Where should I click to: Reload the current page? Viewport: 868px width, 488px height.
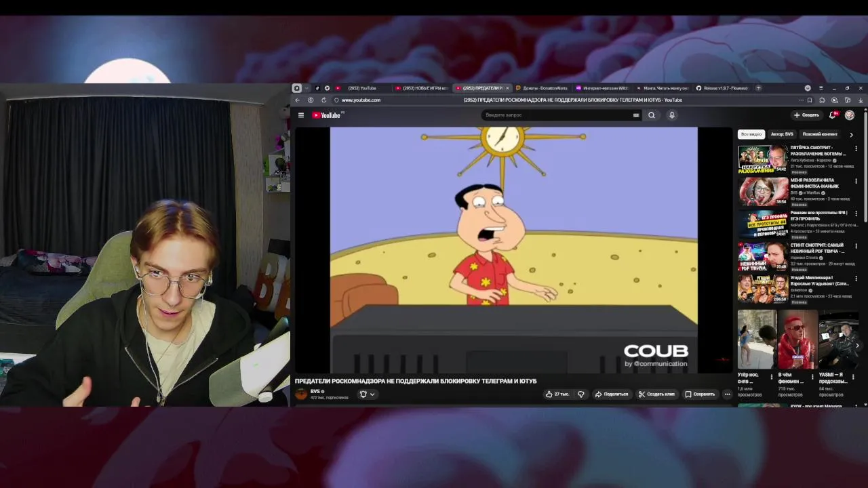pyautogui.click(x=323, y=100)
